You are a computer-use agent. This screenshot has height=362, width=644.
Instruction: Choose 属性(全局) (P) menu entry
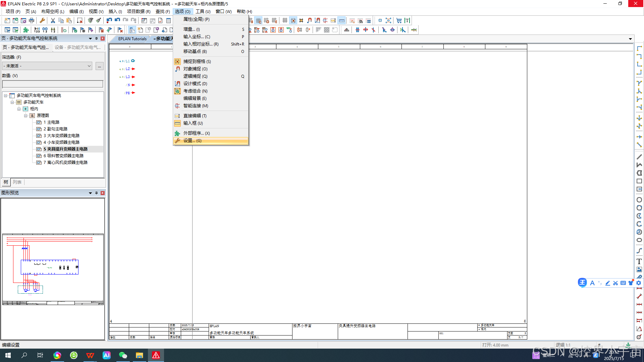(211, 19)
